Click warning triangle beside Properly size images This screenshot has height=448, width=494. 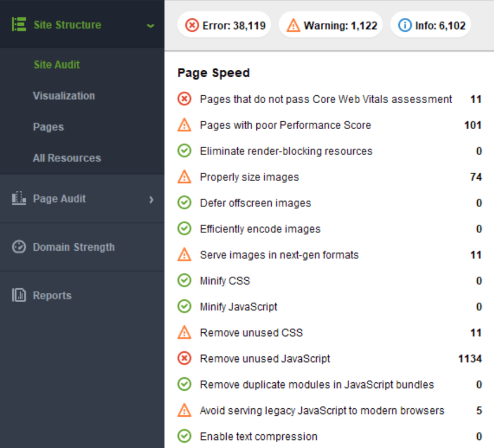tap(184, 177)
